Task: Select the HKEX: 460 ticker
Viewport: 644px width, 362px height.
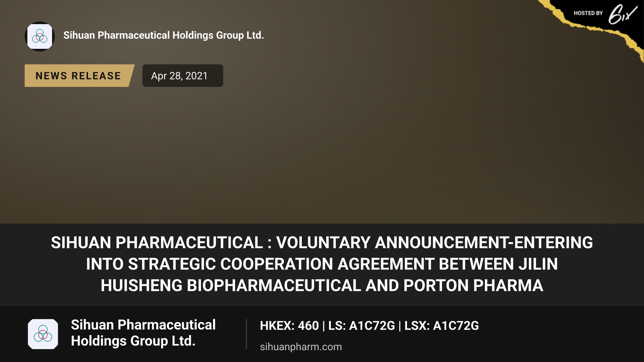Action: [x=289, y=326]
